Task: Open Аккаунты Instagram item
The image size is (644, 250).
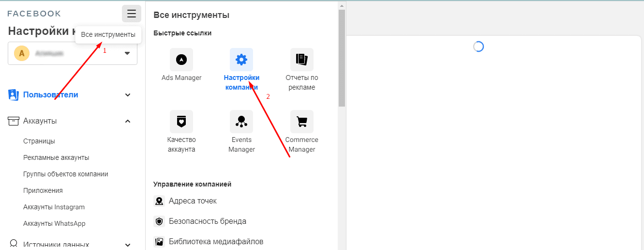Action: (54, 207)
